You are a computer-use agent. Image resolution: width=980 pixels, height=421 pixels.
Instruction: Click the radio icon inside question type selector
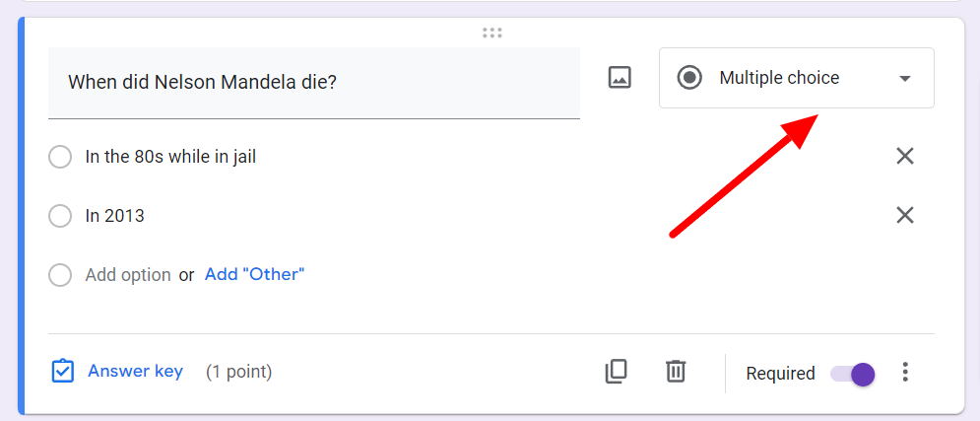pos(690,78)
